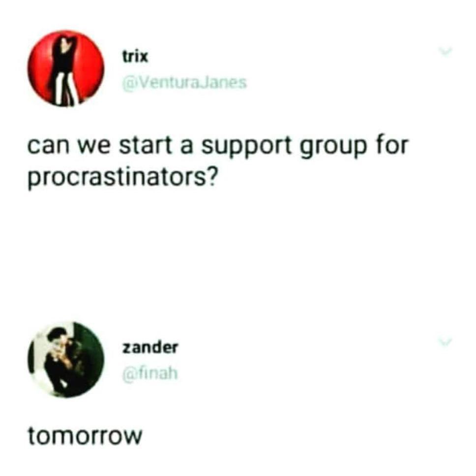The width and height of the screenshot is (476, 476).
Task: Open trix's red profile avatar
Action: [66, 69]
